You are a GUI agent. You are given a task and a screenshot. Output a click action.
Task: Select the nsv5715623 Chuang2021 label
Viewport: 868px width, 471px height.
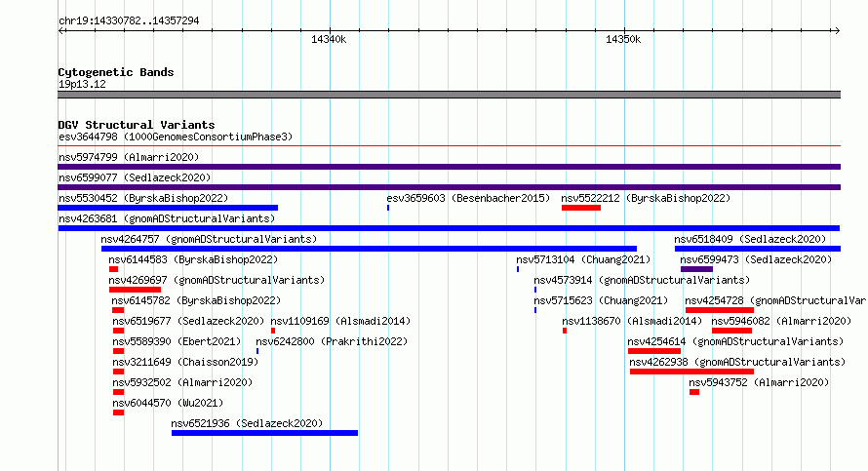[x=601, y=300]
